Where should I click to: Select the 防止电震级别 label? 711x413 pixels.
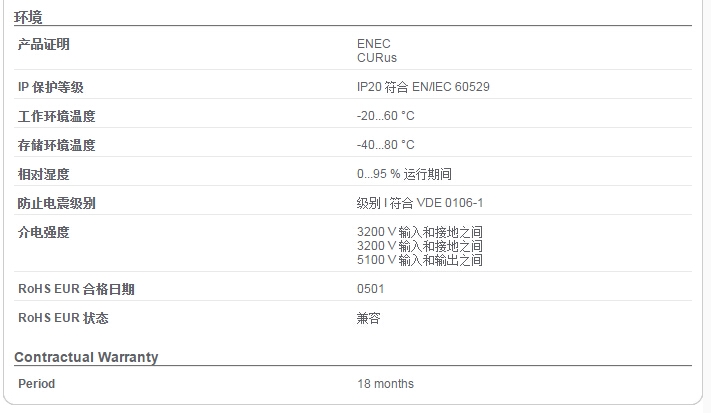57,203
